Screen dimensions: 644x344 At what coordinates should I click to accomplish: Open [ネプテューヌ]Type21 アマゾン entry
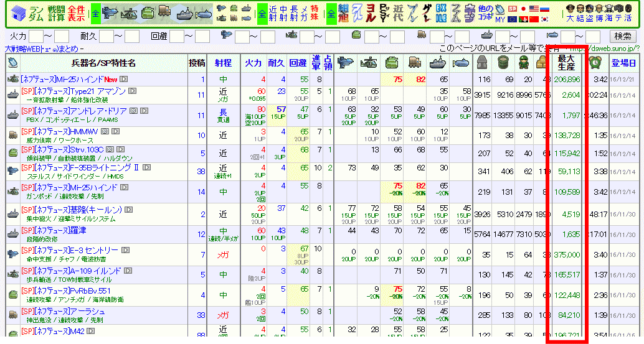point(73,91)
